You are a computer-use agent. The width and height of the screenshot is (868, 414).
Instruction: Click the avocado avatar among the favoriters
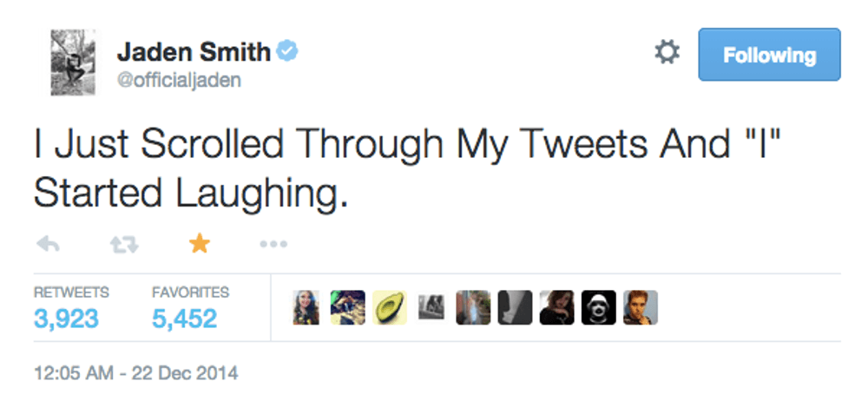pos(390,307)
